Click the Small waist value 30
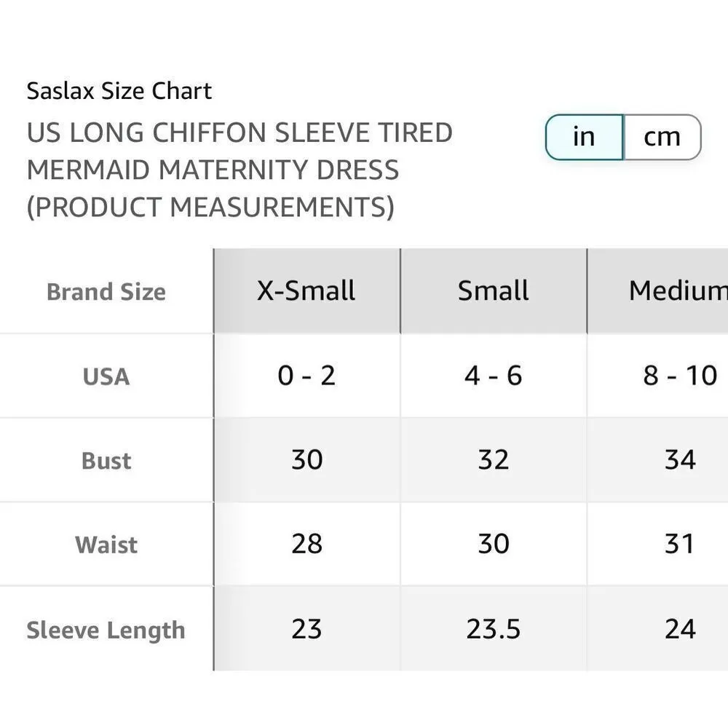This screenshot has width=728, height=728. tap(493, 545)
